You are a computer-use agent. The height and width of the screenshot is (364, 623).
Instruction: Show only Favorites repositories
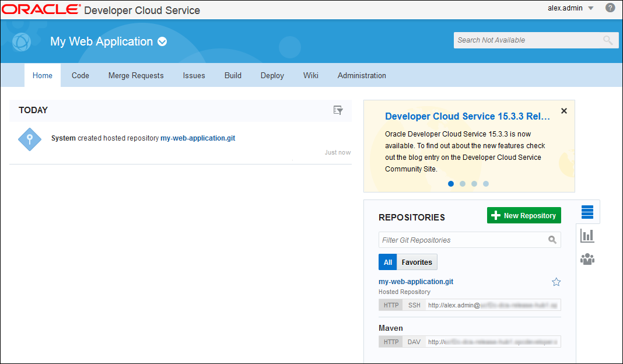coord(416,262)
